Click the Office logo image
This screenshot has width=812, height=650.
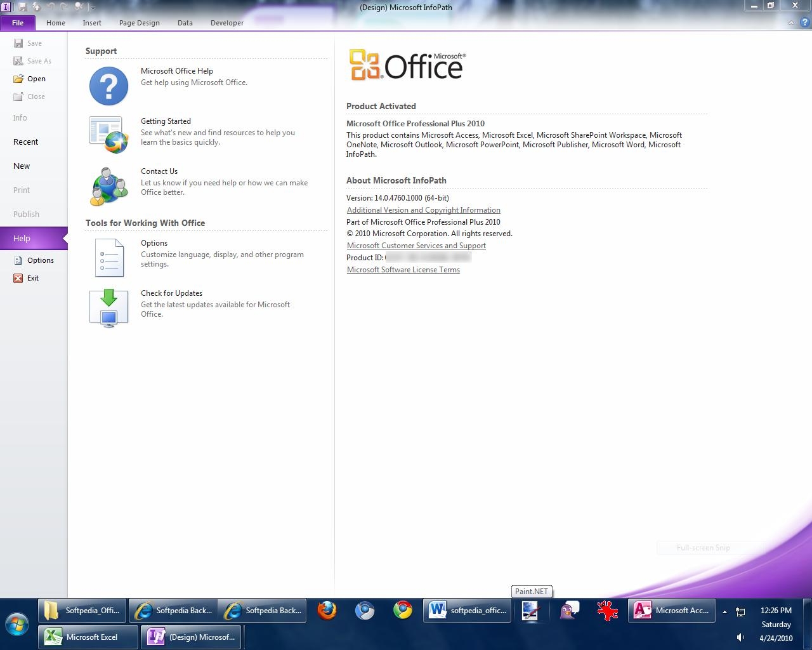click(407, 65)
